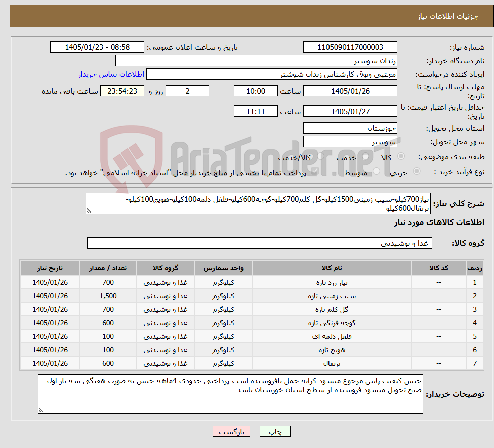Select the خدمت radio option
This screenshot has height=448, width=494.
366,156
